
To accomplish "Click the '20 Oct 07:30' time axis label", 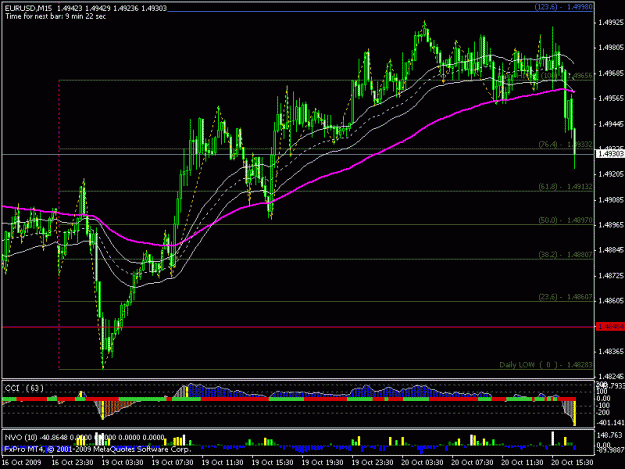I will pos(472,462).
